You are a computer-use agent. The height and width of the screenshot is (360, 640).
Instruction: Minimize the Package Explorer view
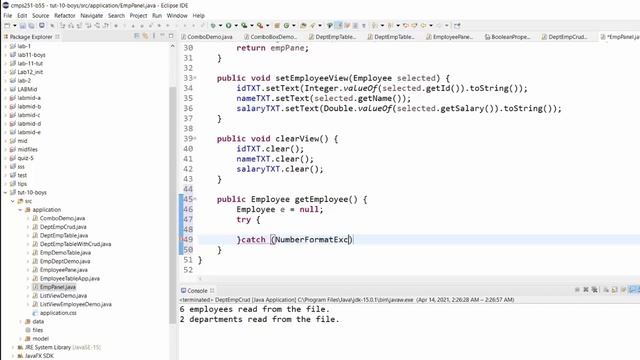162,36
